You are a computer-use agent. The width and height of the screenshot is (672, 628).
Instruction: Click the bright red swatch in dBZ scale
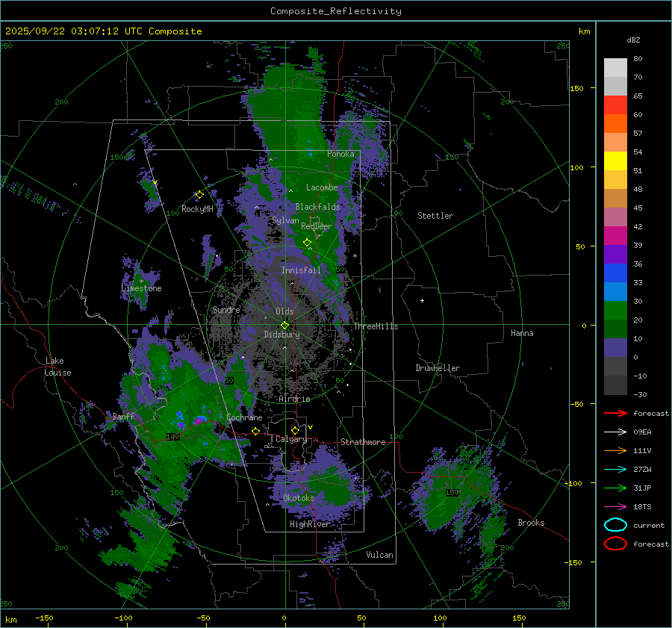pos(615,105)
